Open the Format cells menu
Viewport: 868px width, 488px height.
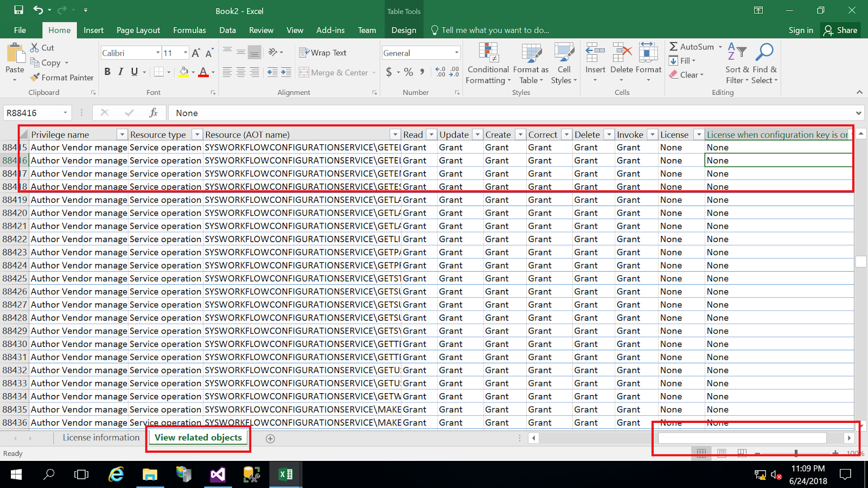(648, 63)
